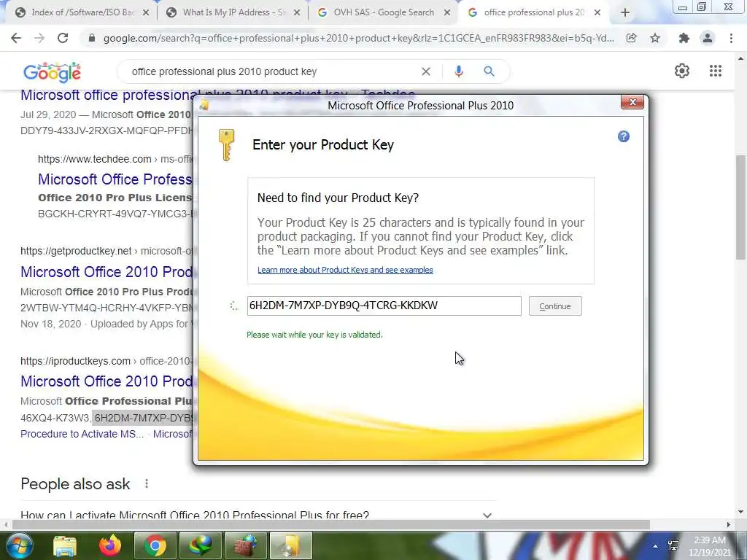Launch Firefox from the taskbar
Image resolution: width=747 pixels, height=560 pixels.
click(x=110, y=545)
